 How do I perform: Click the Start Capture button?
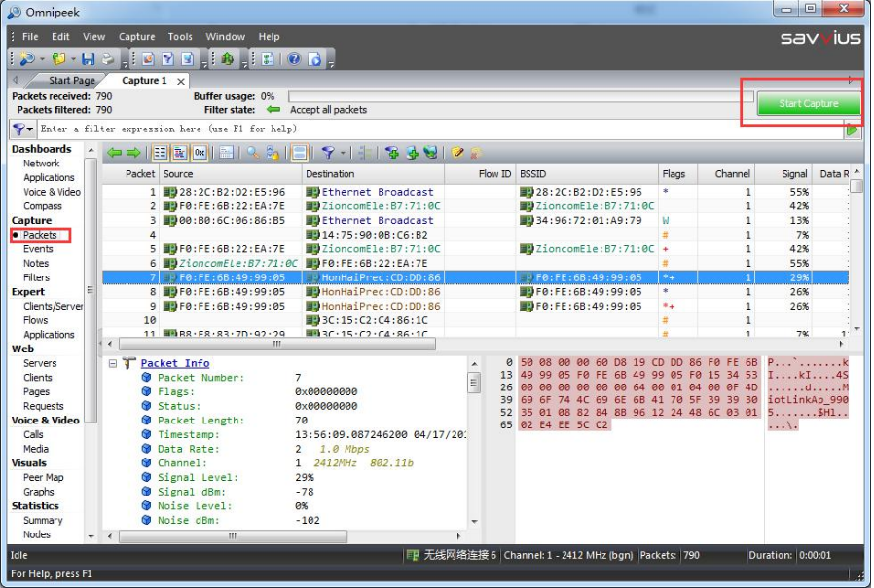(808, 103)
